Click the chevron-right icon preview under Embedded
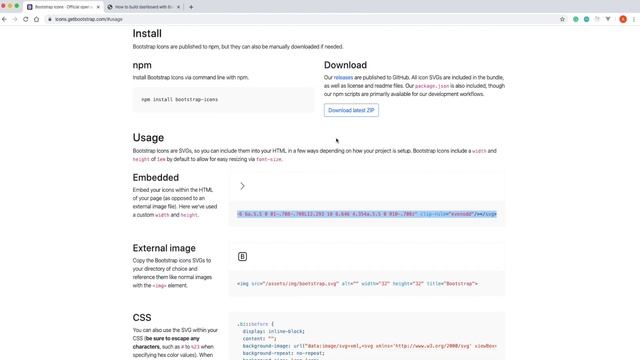640x360 pixels. tap(242, 186)
